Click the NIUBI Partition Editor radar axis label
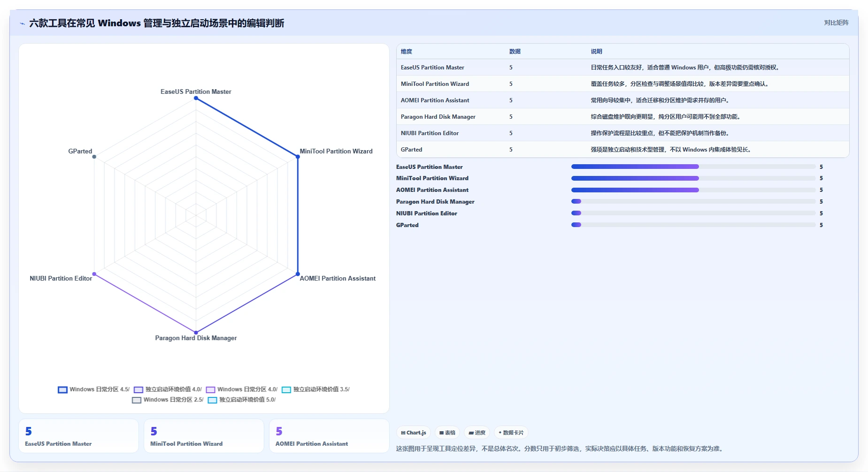This screenshot has height=472, width=868. [x=61, y=278]
